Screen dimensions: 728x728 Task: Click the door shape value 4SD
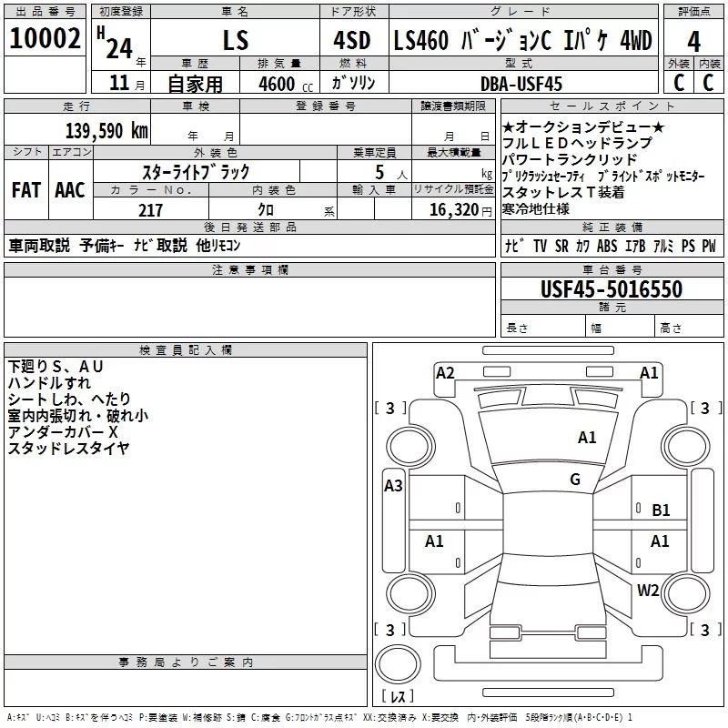(x=351, y=40)
